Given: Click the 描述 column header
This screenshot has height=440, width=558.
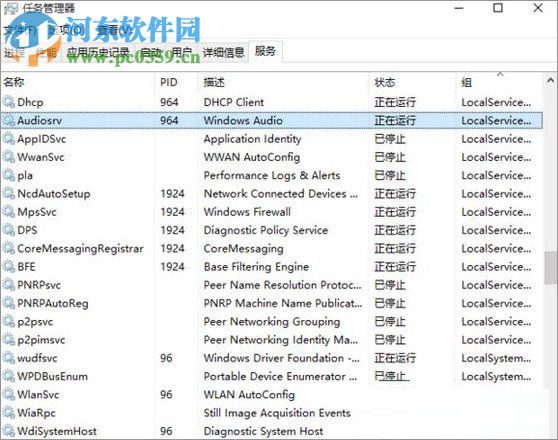Looking at the screenshot, I should point(283,83).
